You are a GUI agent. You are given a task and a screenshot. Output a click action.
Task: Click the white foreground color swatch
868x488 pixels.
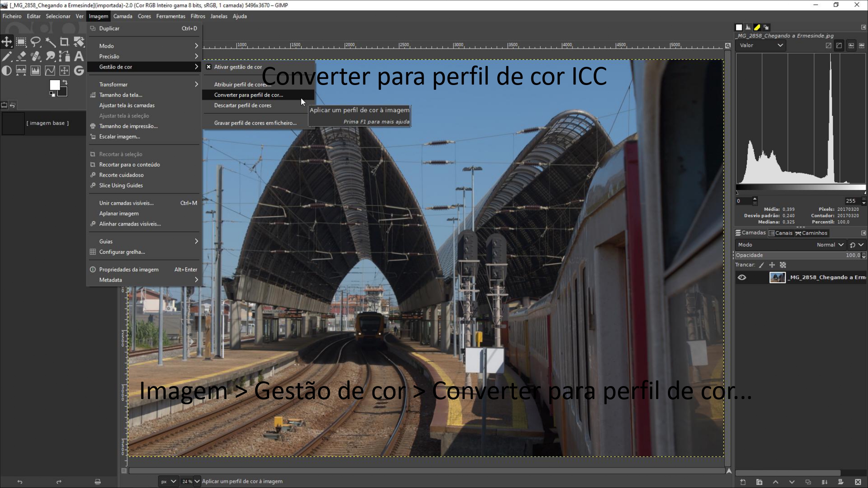54,85
